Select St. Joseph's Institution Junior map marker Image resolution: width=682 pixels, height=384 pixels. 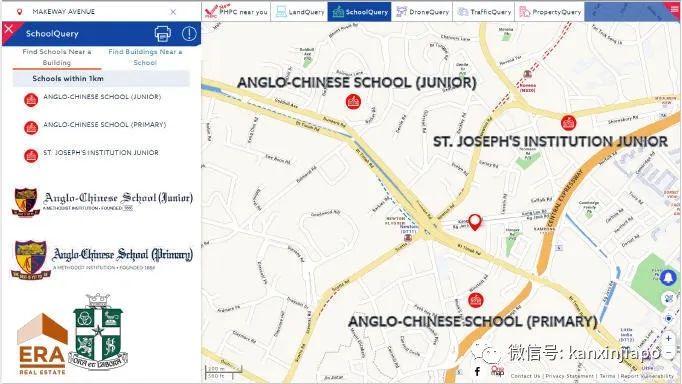568,123
